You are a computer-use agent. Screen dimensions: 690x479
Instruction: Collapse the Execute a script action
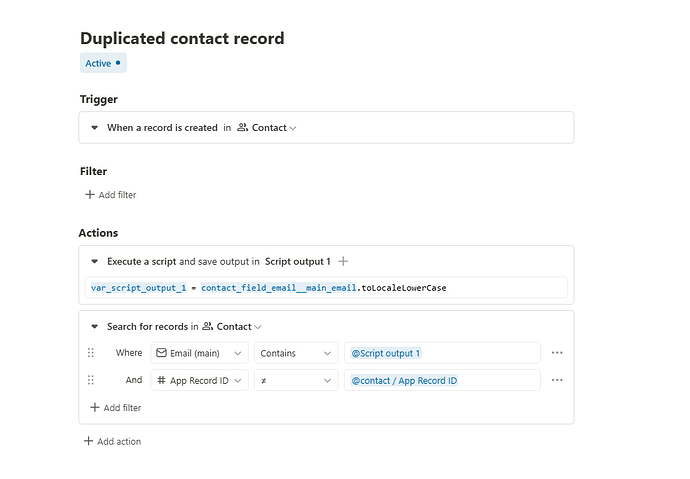[94, 261]
